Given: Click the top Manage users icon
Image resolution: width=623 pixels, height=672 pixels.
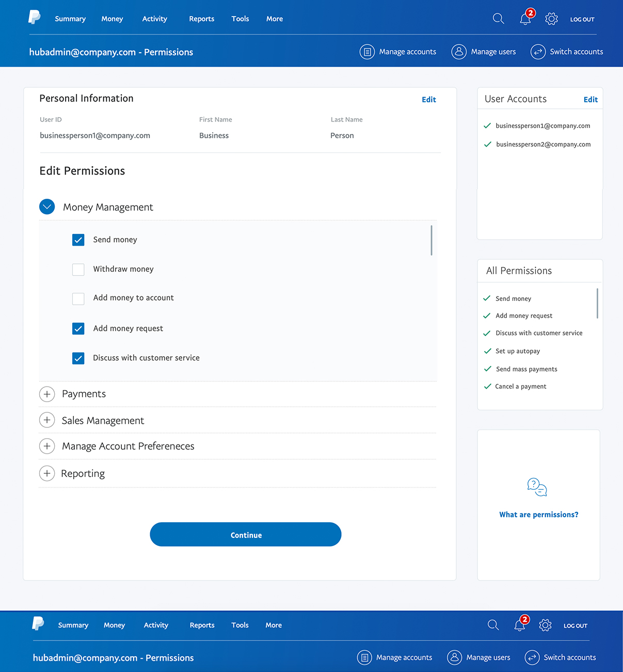Looking at the screenshot, I should pyautogui.click(x=459, y=52).
